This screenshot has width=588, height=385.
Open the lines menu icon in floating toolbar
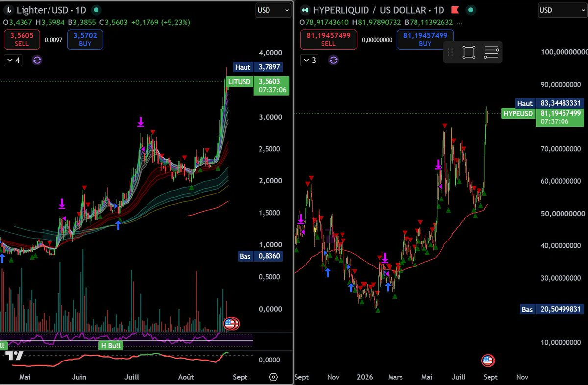[491, 52]
